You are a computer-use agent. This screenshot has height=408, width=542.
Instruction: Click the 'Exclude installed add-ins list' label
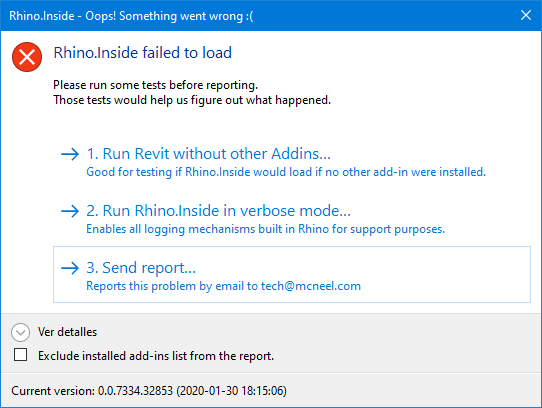(156, 356)
